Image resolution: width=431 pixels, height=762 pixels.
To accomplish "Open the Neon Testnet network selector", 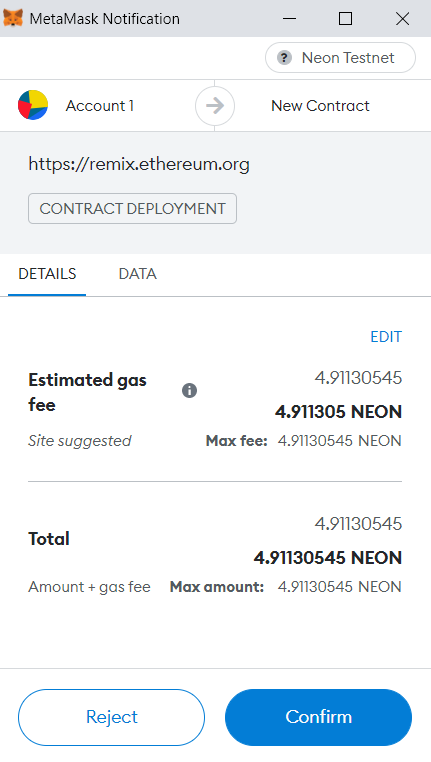I will [x=340, y=58].
